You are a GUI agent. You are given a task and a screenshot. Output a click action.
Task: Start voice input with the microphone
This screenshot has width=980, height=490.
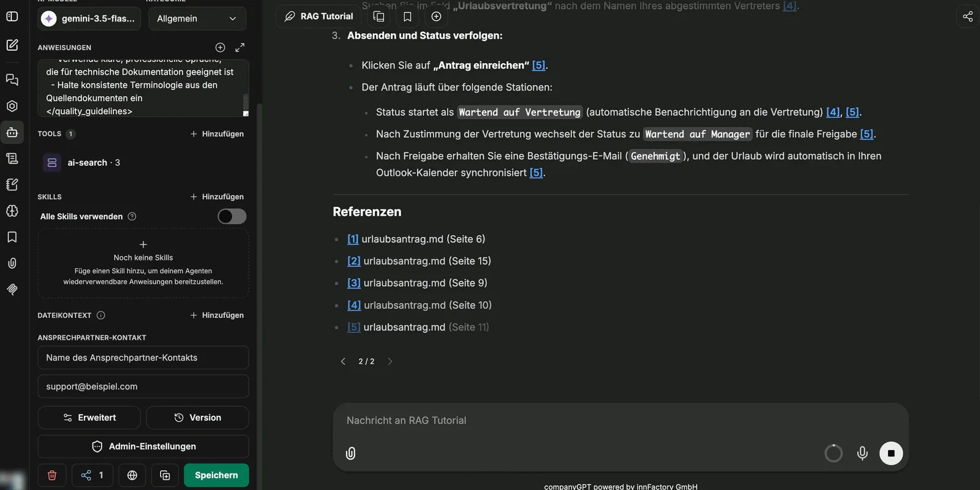tap(862, 453)
